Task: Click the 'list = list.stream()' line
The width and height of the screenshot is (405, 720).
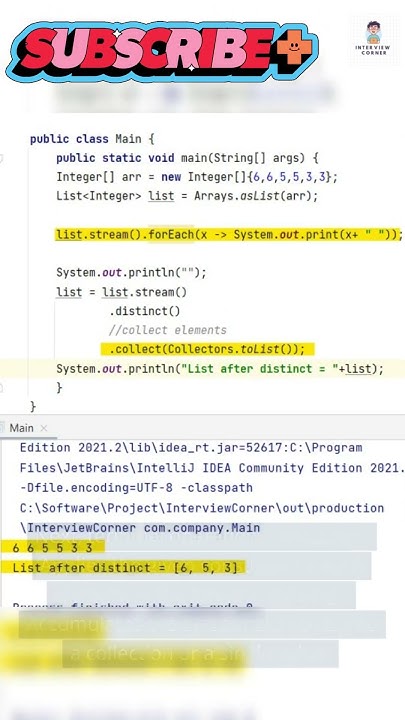Action: (122, 292)
